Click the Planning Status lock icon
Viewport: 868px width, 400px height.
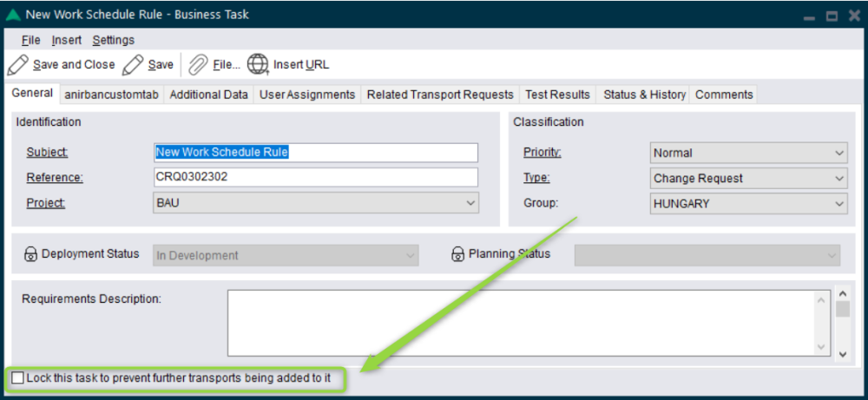457,255
